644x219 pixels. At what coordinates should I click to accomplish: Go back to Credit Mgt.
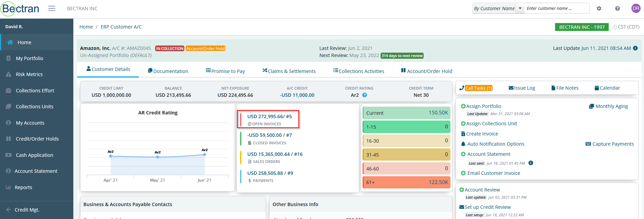pos(37,210)
